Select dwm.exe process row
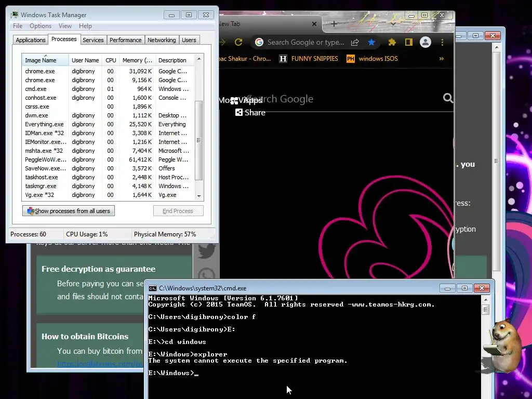532x399 pixels. point(108,115)
